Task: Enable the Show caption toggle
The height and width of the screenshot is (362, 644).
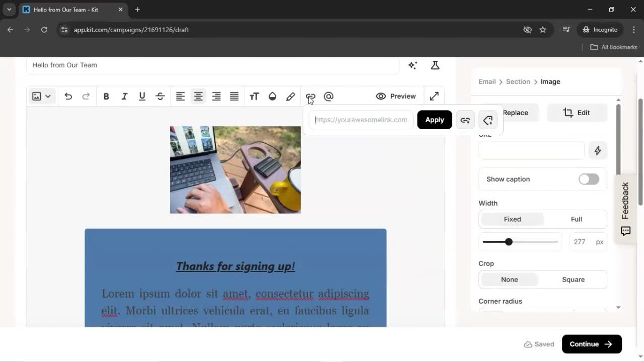Action: pos(588,179)
